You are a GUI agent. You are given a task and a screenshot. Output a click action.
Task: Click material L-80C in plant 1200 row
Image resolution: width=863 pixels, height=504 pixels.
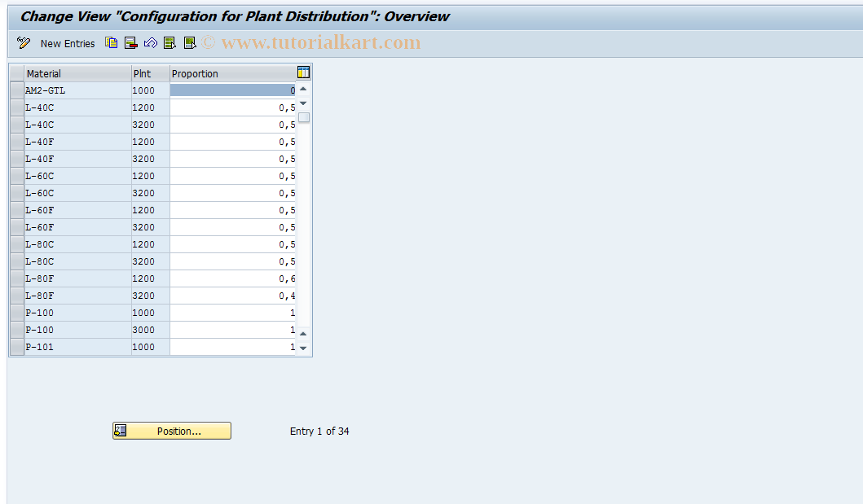[77, 244]
